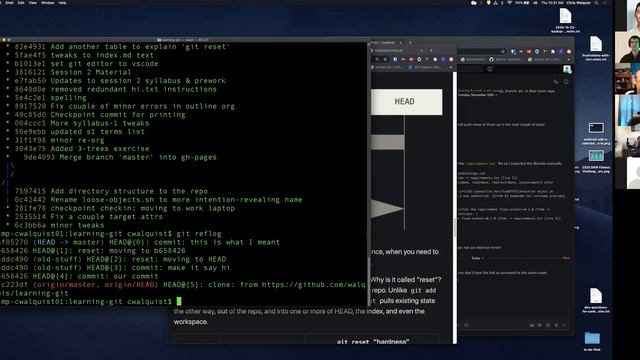Click the pencil edit icon in the rear window

click(556, 82)
